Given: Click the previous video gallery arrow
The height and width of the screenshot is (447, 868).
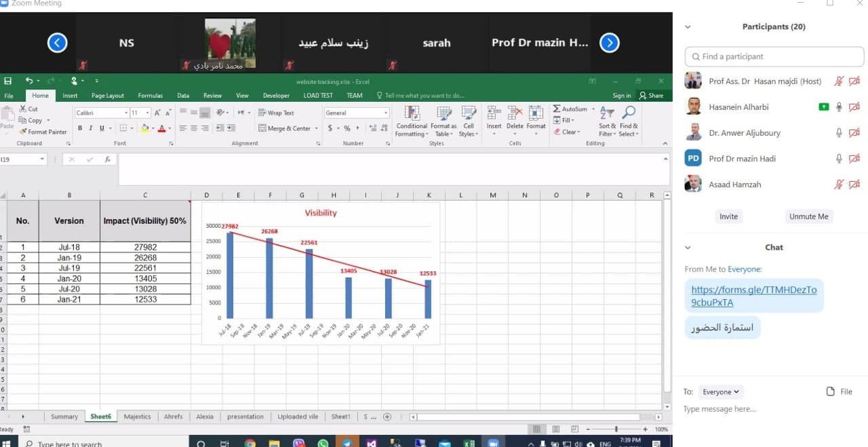Looking at the screenshot, I should click(x=58, y=43).
